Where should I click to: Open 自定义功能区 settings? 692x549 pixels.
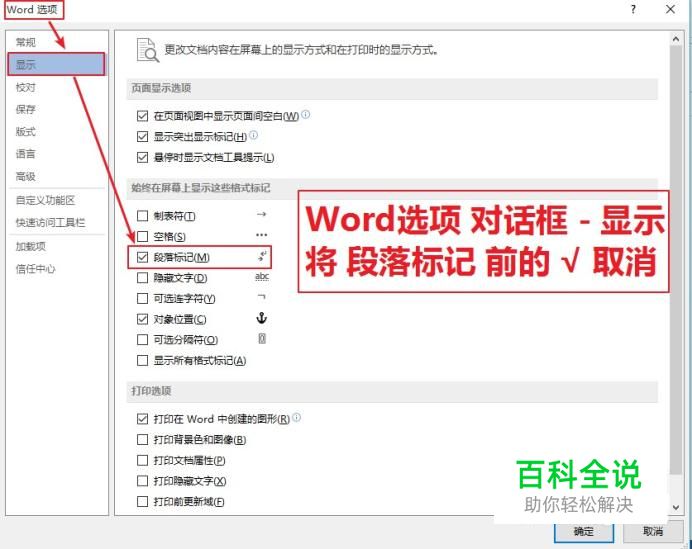45,200
